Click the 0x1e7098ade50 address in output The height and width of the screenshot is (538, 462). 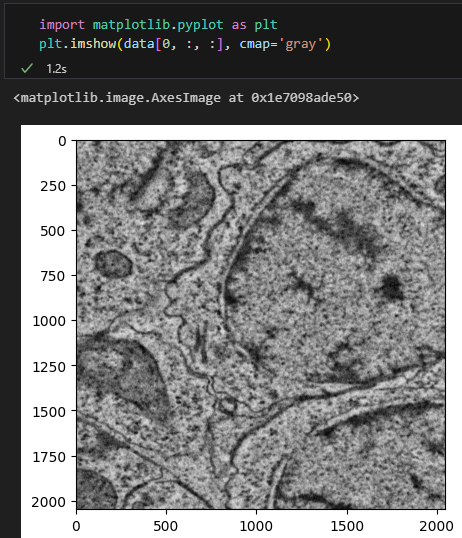pos(301,98)
